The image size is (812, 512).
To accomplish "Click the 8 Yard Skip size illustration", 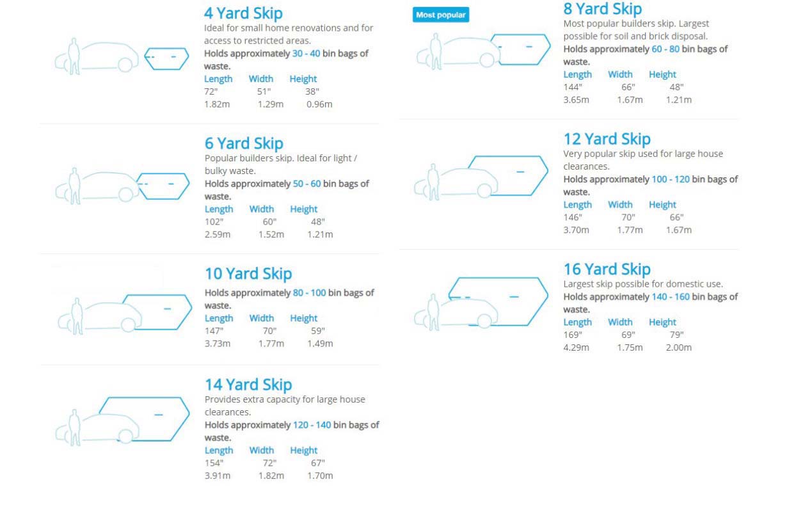I will (483, 50).
